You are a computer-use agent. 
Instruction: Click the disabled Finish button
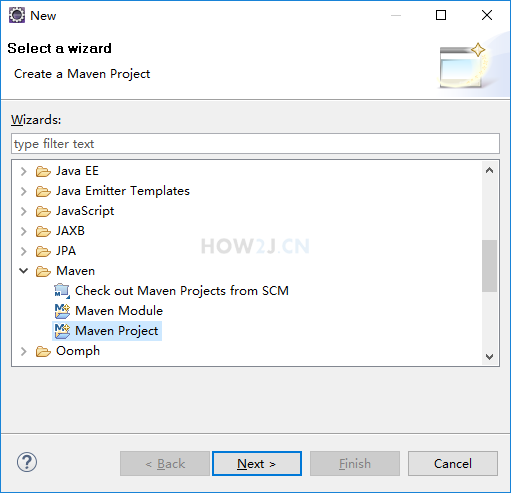[x=355, y=463]
